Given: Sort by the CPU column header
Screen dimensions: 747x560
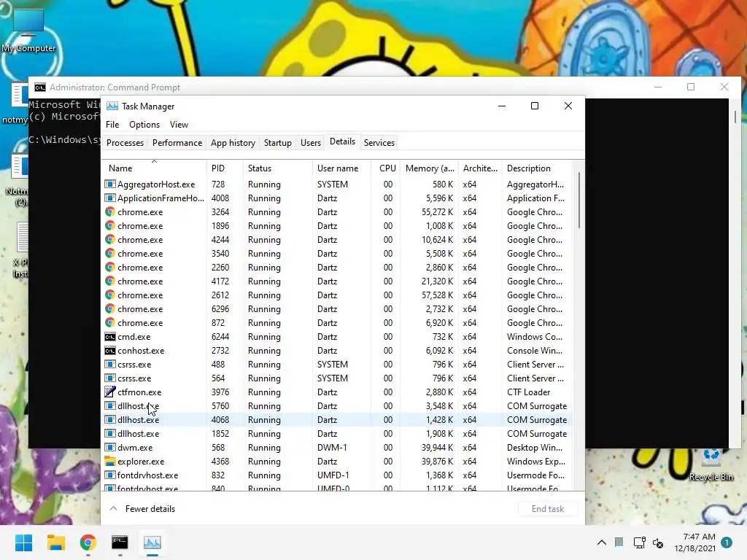Looking at the screenshot, I should (386, 168).
